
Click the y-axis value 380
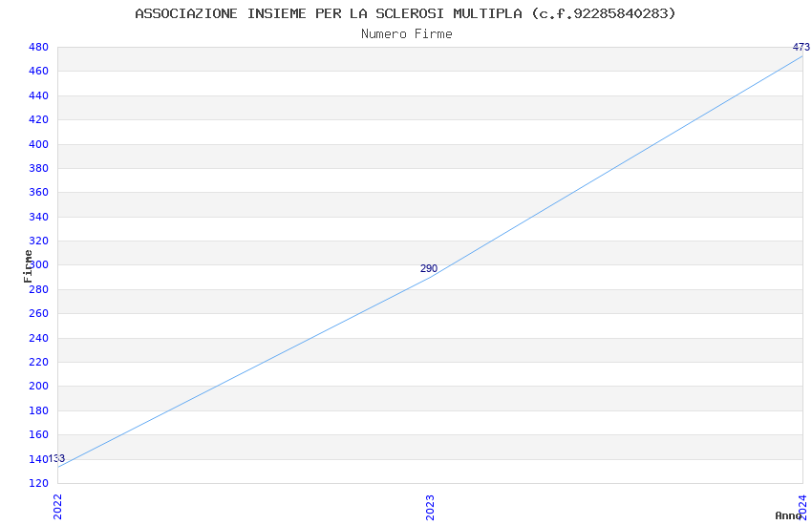tap(38, 168)
